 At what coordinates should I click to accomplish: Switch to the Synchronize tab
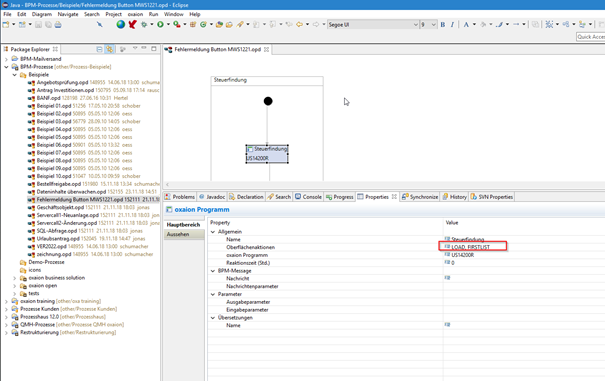[420, 197]
